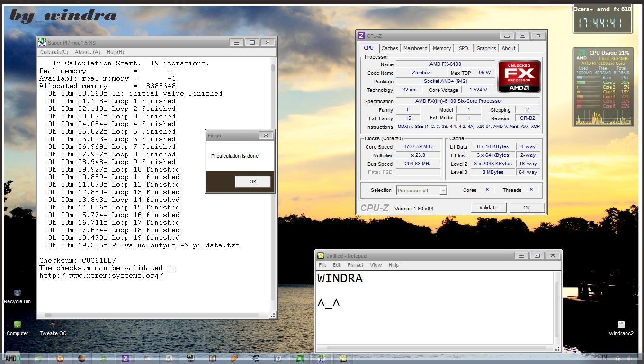The image size is (644, 364).
Task: Click the CPU usage history graph
Action: click(x=603, y=117)
